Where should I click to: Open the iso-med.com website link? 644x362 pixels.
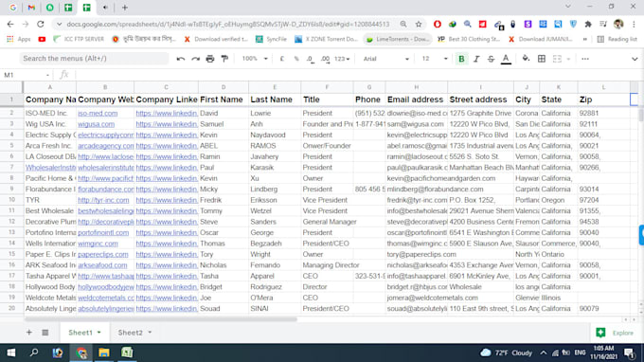coord(98,113)
